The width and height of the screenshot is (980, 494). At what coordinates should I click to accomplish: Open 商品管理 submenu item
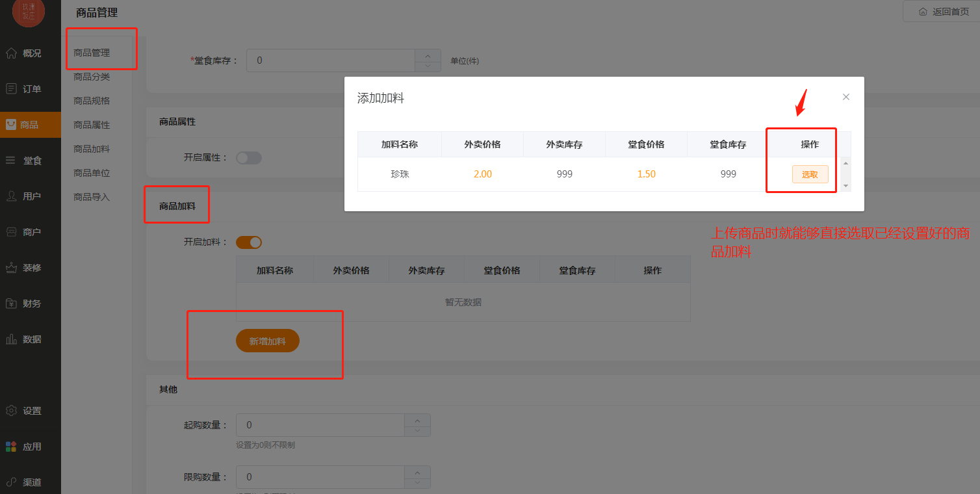pyautogui.click(x=92, y=53)
